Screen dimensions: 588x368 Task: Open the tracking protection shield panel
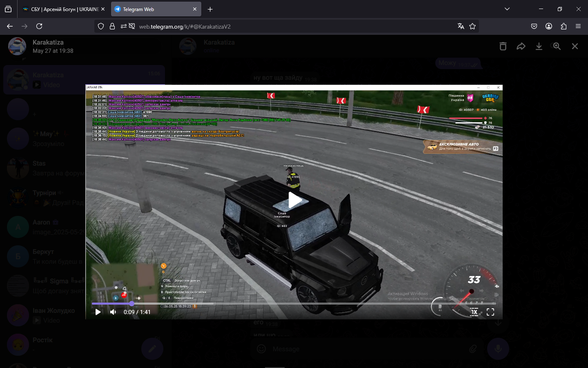101,26
